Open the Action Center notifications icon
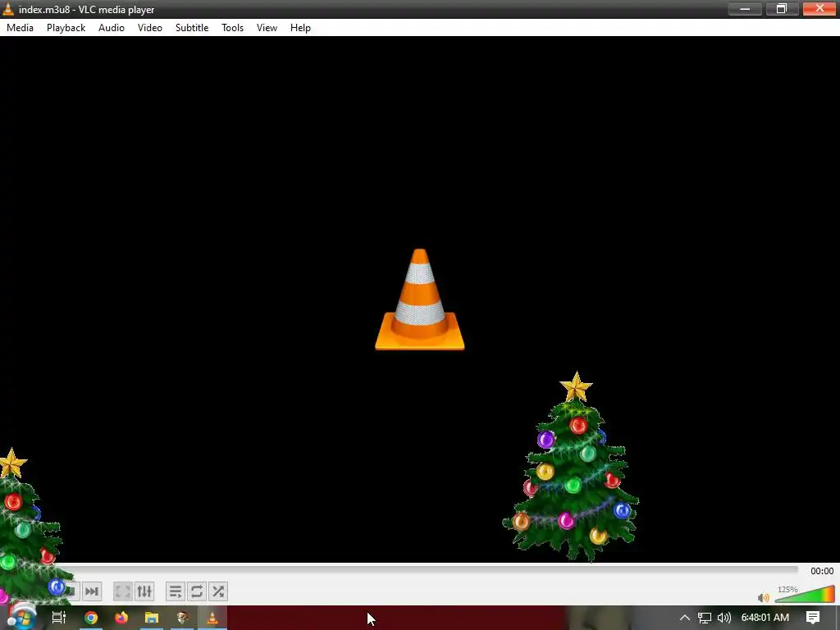840x630 pixels. 813,618
